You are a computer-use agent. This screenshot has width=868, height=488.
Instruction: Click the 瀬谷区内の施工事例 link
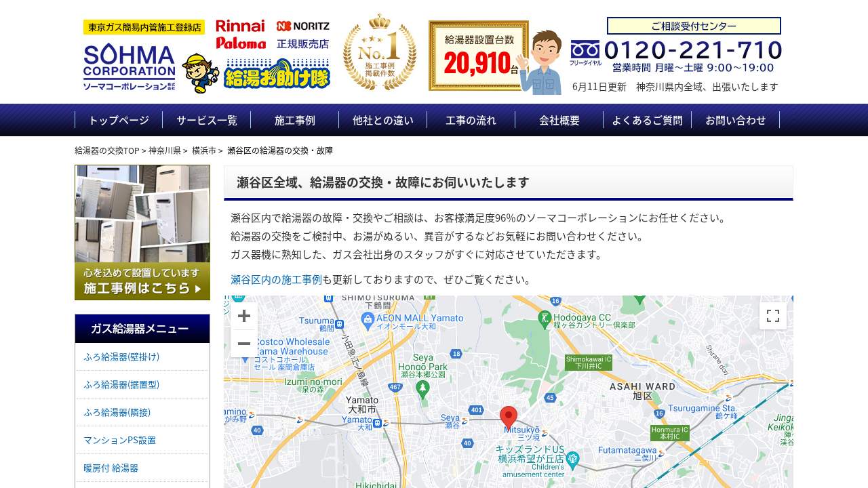coord(276,280)
